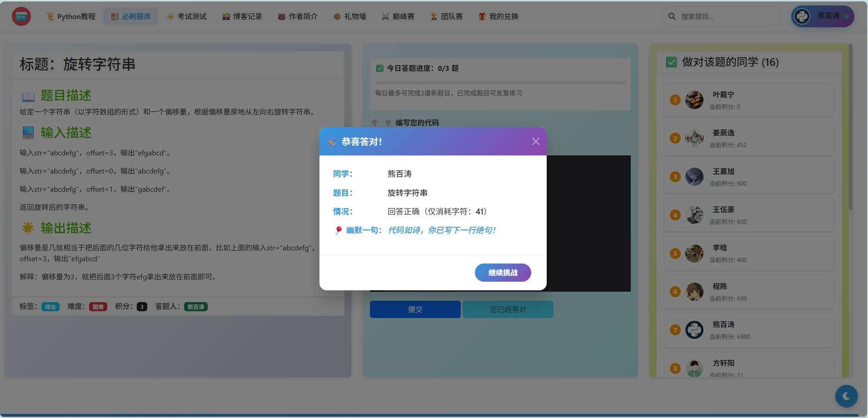This screenshot has width=868, height=418.
Task: Open the Python教程 menu item
Action: click(x=71, y=17)
